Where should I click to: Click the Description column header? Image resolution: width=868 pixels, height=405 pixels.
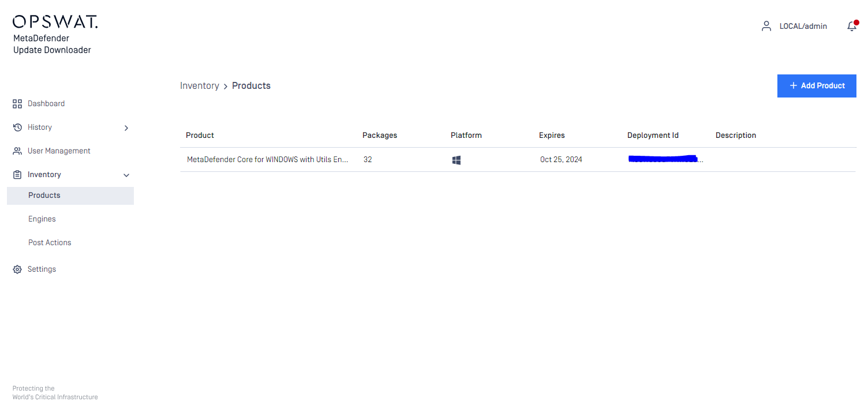click(736, 136)
